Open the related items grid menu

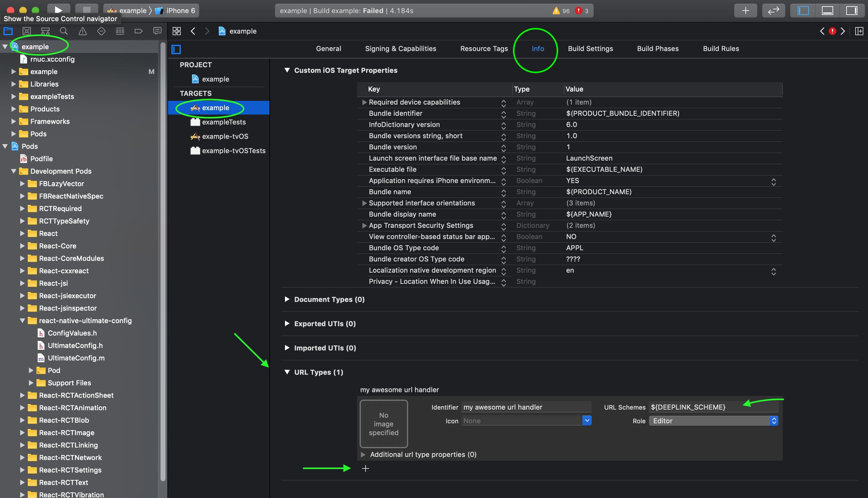tap(177, 31)
